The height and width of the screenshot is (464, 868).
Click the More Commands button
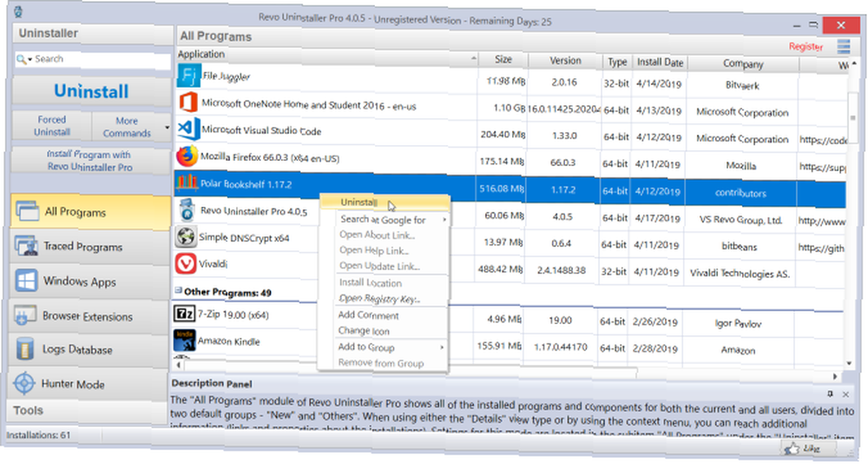click(127, 127)
